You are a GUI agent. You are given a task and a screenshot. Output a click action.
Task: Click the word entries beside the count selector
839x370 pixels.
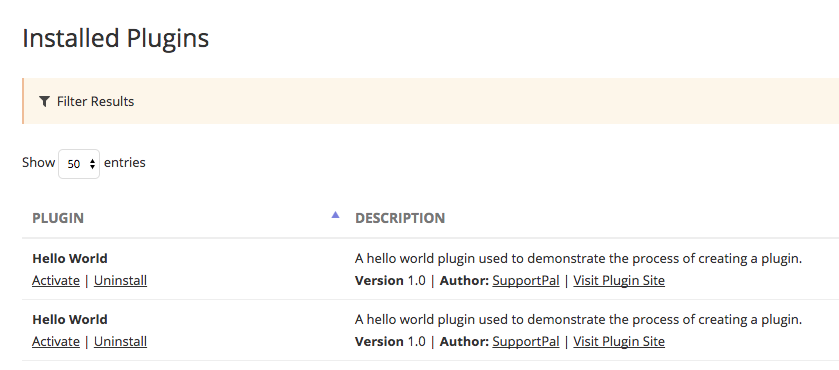pyautogui.click(x=125, y=162)
